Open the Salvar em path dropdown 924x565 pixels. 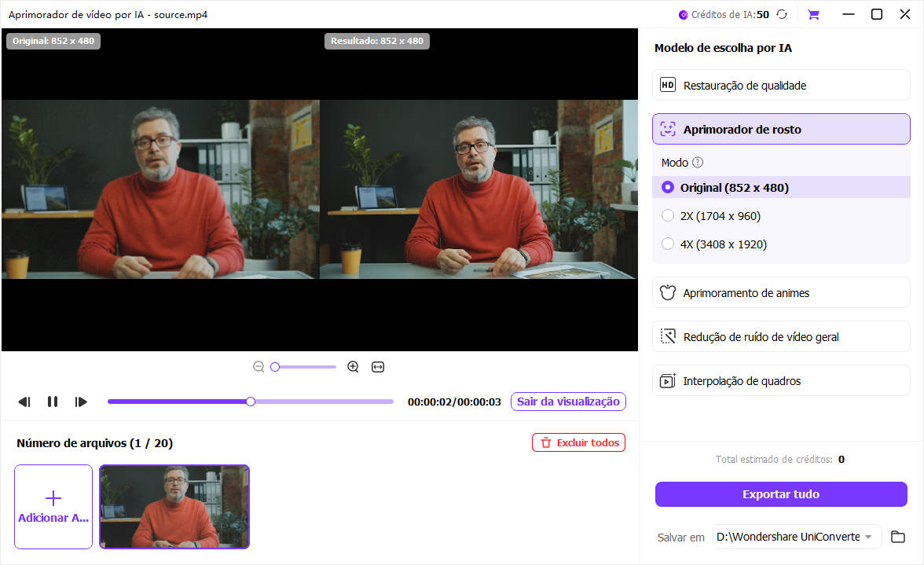(x=797, y=537)
